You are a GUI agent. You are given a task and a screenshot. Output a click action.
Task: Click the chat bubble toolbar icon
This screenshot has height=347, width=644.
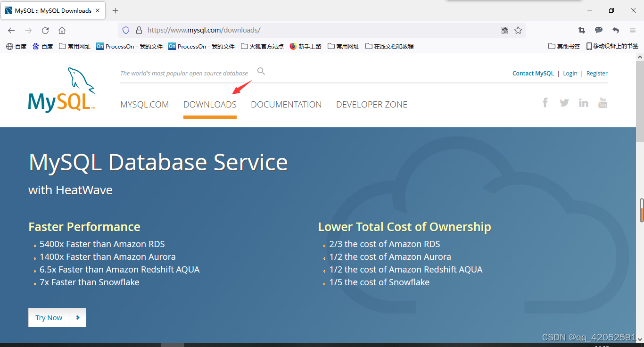pyautogui.click(x=599, y=30)
